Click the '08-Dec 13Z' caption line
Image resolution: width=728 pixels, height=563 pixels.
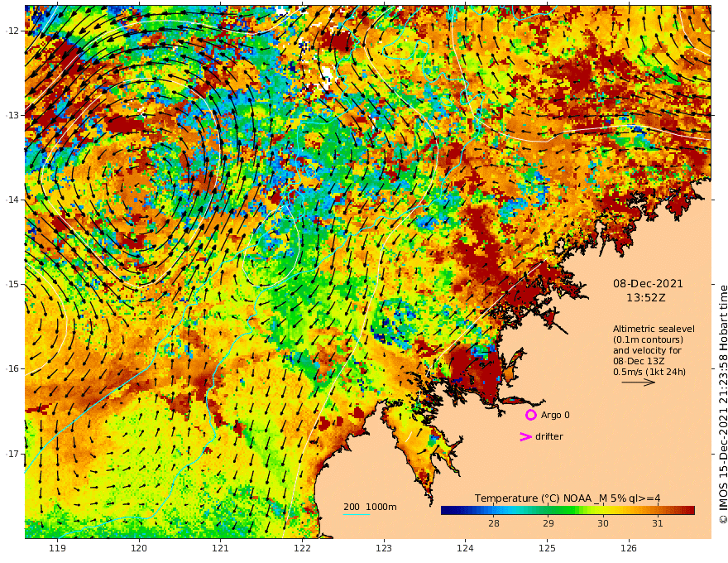[x=639, y=361]
